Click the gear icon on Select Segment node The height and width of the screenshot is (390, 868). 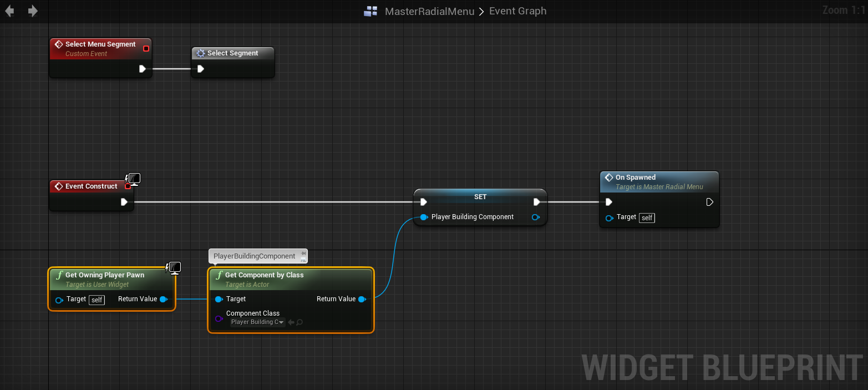(x=201, y=53)
